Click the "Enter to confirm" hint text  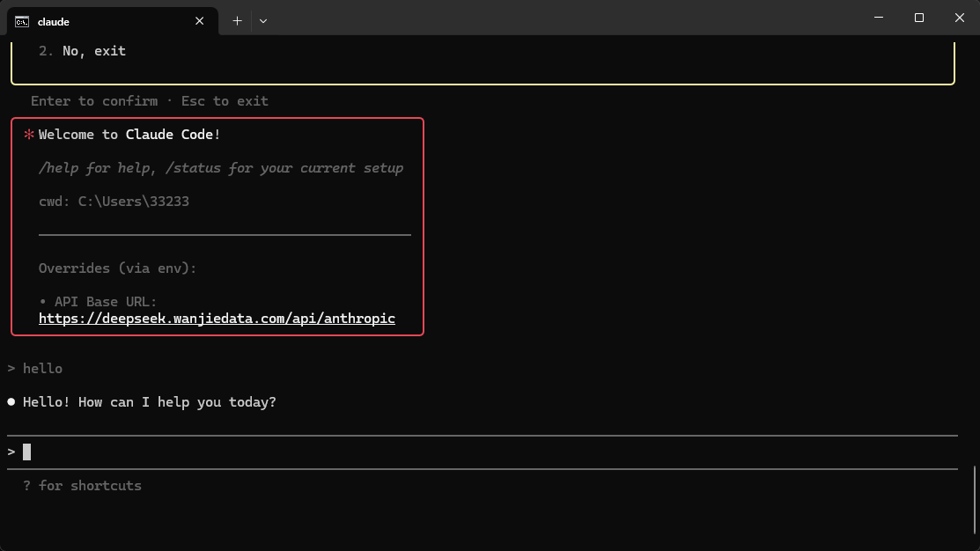point(94,101)
